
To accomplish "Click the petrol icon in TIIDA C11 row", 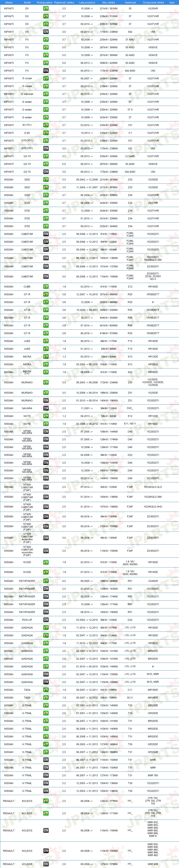I will point(46,690).
